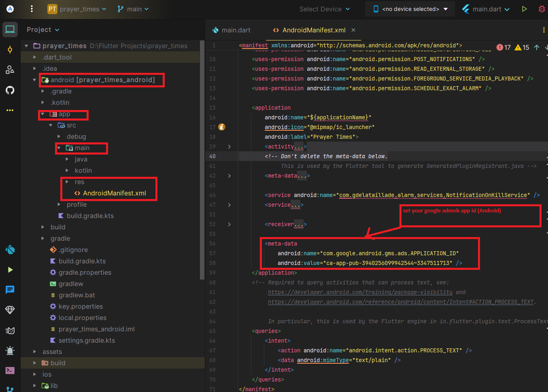Image resolution: width=548 pixels, height=392 pixels.
Task: Open the Select Device dropdown
Action: [324, 8]
